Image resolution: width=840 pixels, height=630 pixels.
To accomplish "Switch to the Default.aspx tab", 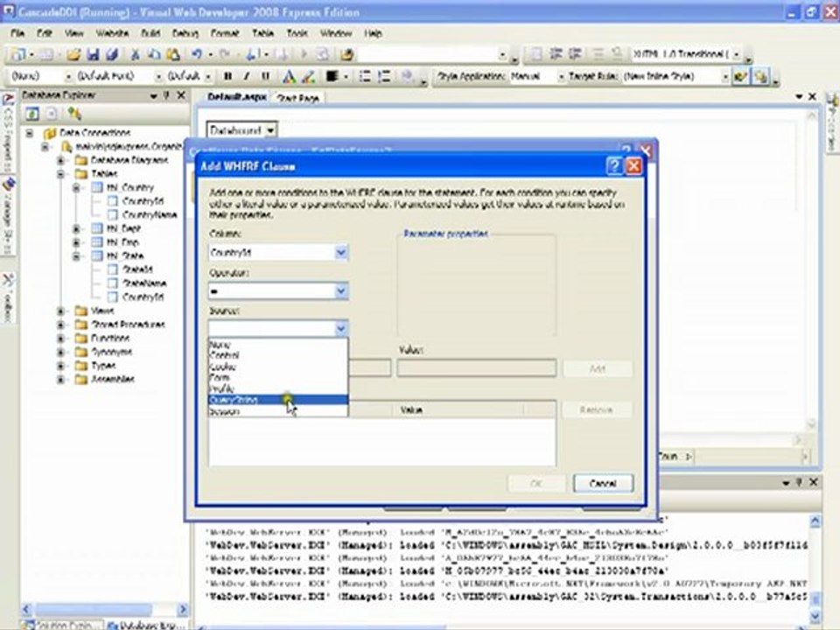I will pos(237,97).
